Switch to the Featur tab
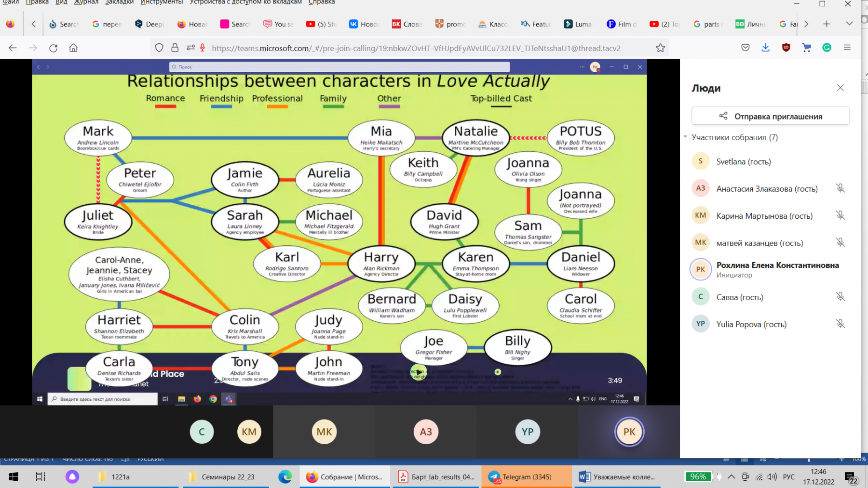The height and width of the screenshot is (488, 868). [x=536, y=24]
